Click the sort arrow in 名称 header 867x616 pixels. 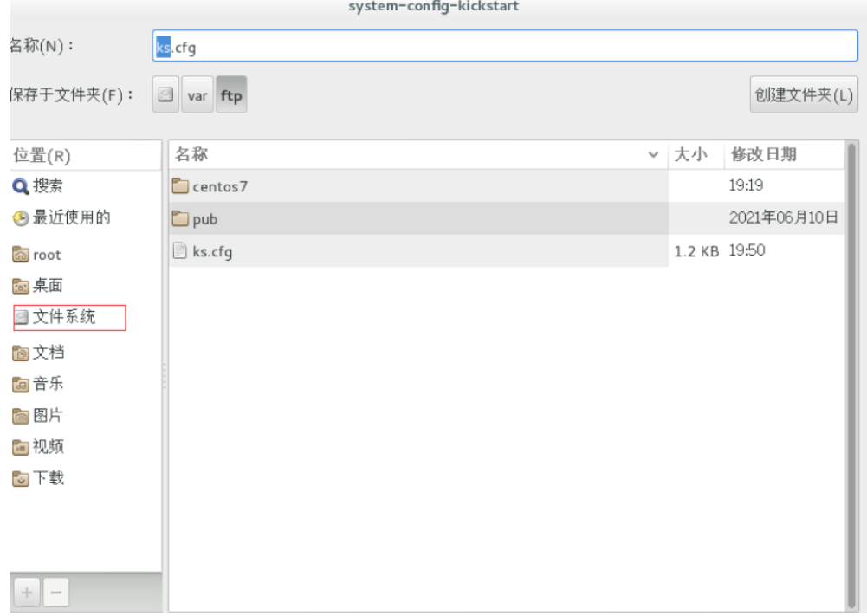coord(653,155)
